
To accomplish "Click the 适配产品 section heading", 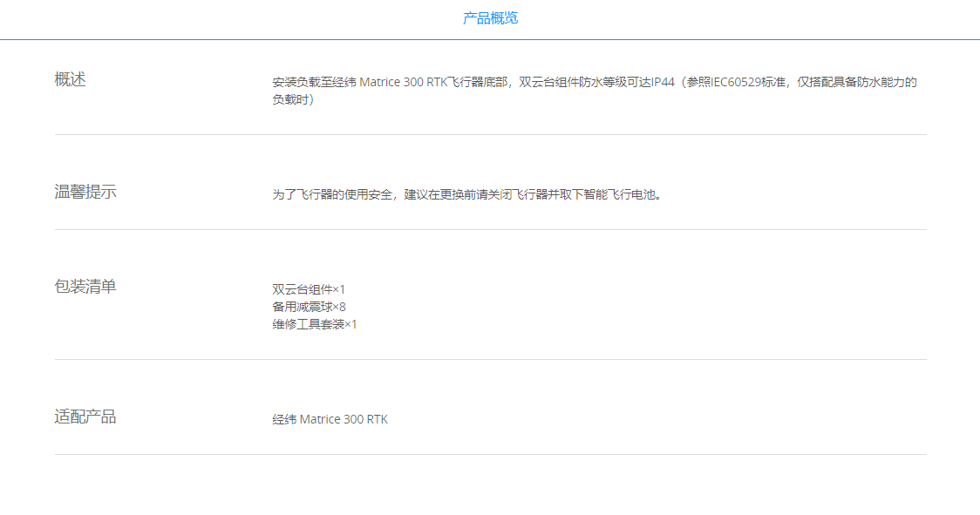I will pos(85,417).
